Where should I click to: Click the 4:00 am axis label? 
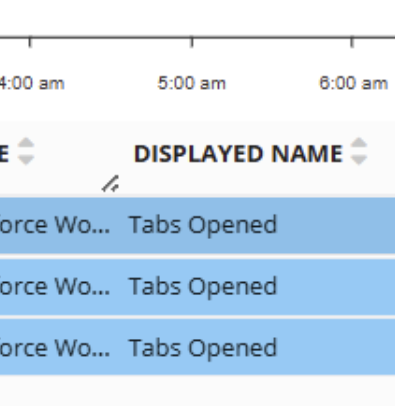pyautogui.click(x=32, y=83)
